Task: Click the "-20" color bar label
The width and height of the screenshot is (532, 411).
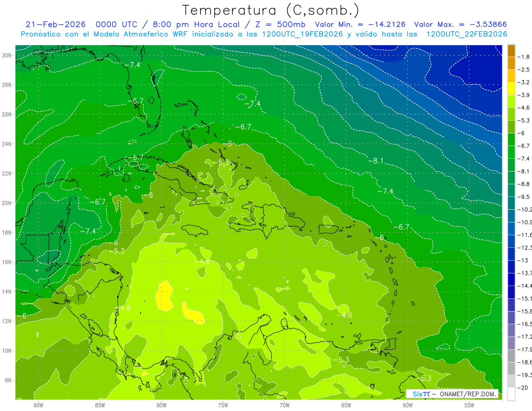Action: tap(523, 388)
